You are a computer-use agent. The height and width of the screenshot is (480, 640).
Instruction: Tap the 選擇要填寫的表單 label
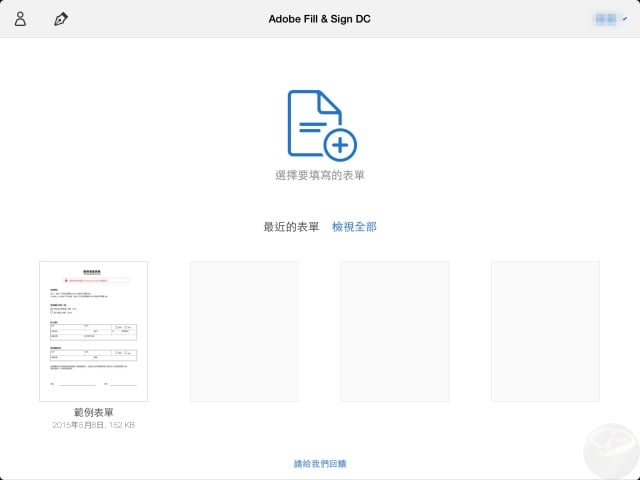(x=320, y=176)
